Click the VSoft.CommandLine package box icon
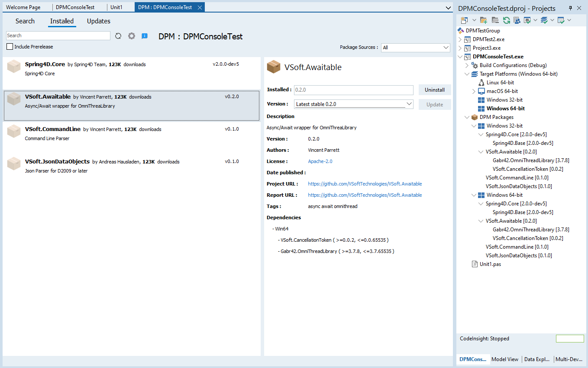Image resolution: width=588 pixels, height=368 pixels. (14, 131)
